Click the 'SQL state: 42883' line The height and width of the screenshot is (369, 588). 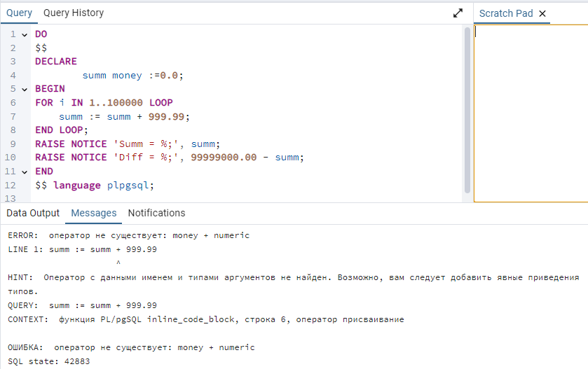[x=49, y=361]
